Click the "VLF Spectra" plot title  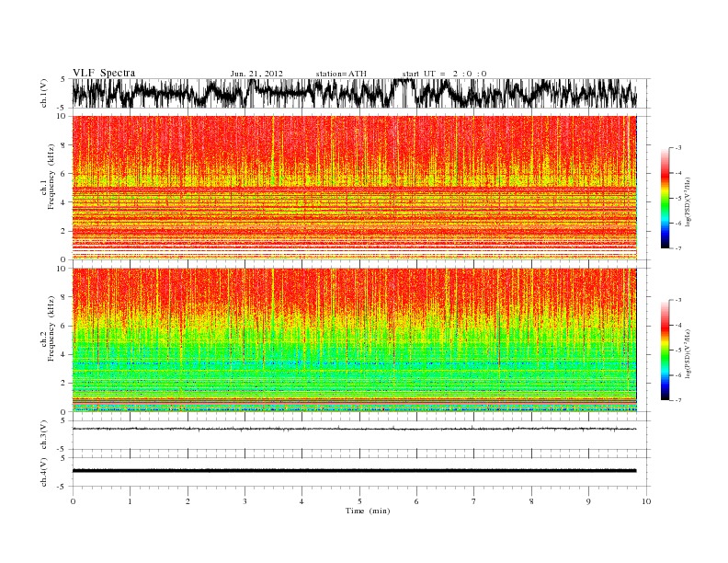click(104, 73)
